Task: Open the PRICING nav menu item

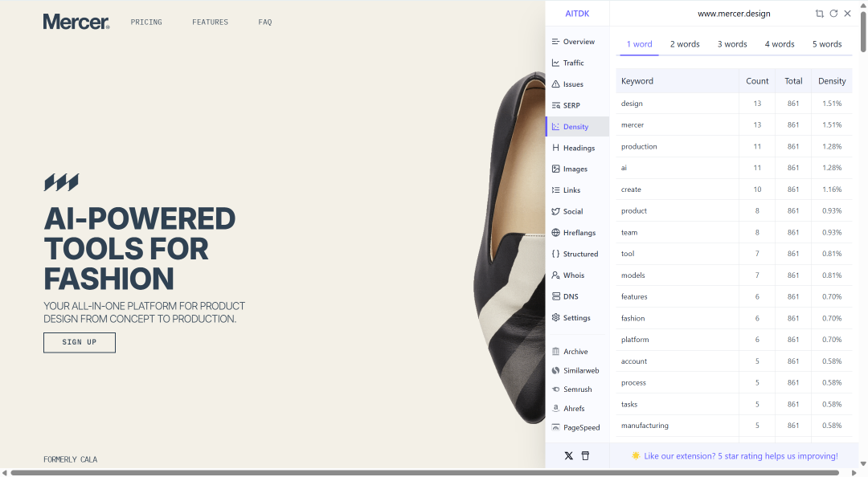Action: [146, 22]
